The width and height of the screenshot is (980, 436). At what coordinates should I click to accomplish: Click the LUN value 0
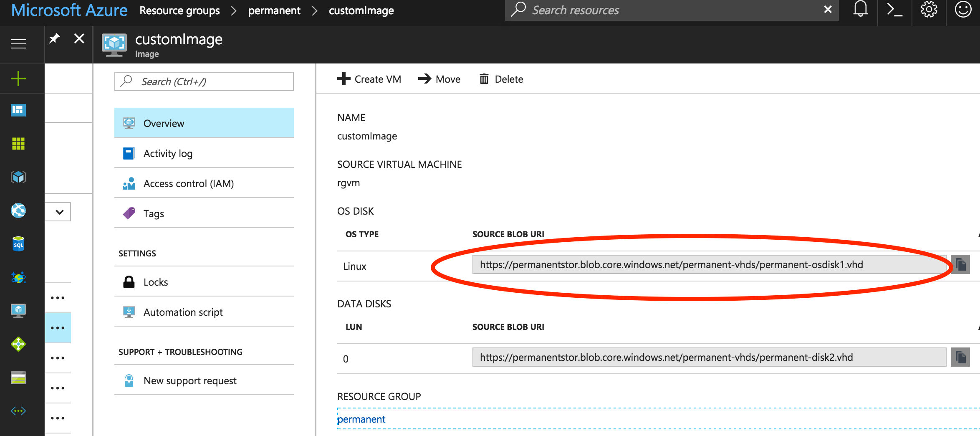(346, 359)
